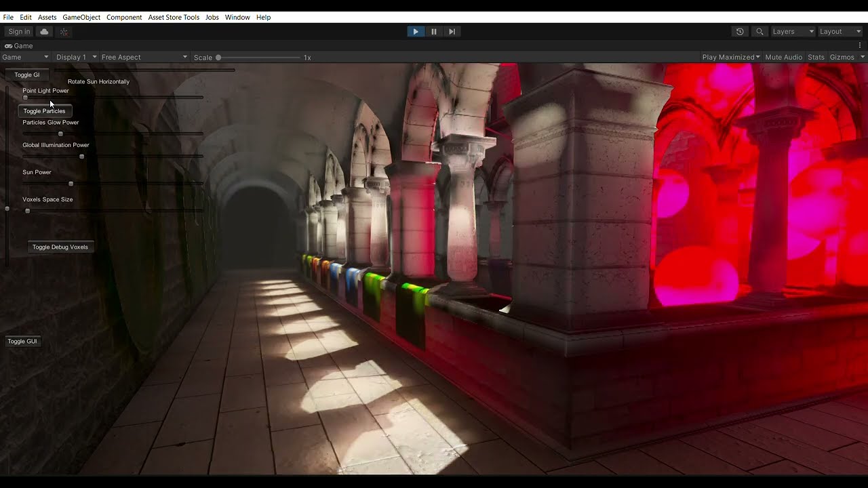Open the Game tab options menu
The image size is (868, 488).
pos(860,45)
